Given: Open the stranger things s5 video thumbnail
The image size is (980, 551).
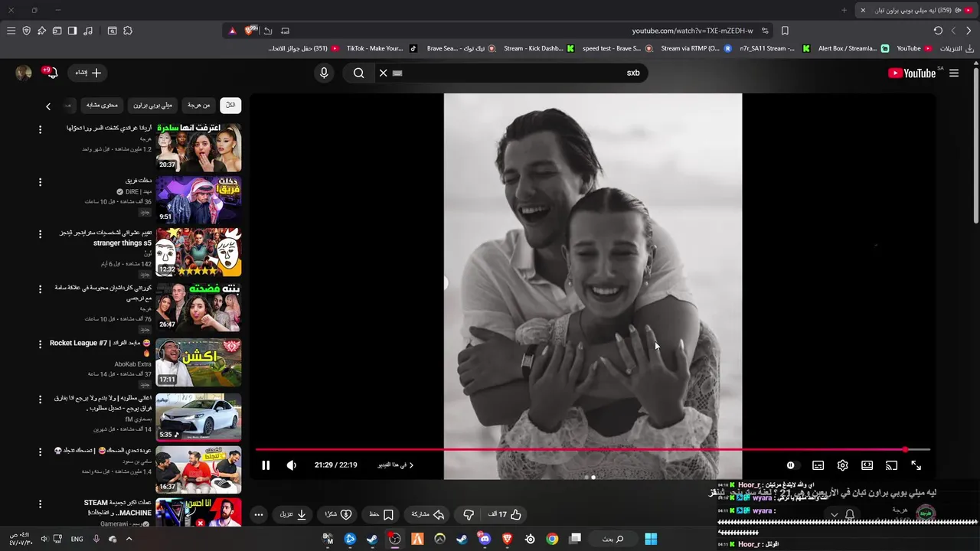Looking at the screenshot, I should (198, 252).
